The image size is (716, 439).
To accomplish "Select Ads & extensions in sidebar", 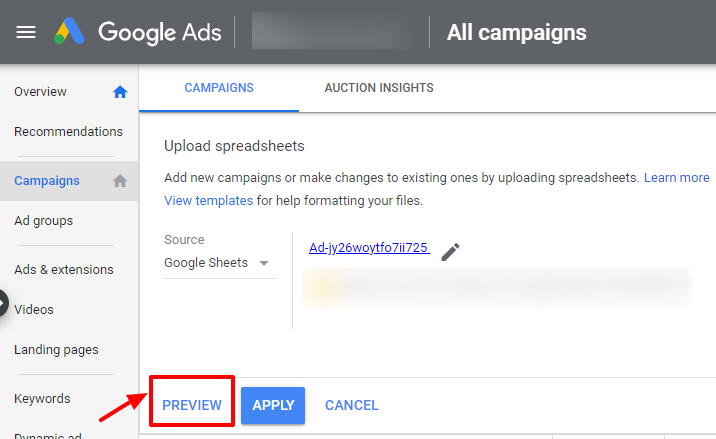I will [x=63, y=270].
